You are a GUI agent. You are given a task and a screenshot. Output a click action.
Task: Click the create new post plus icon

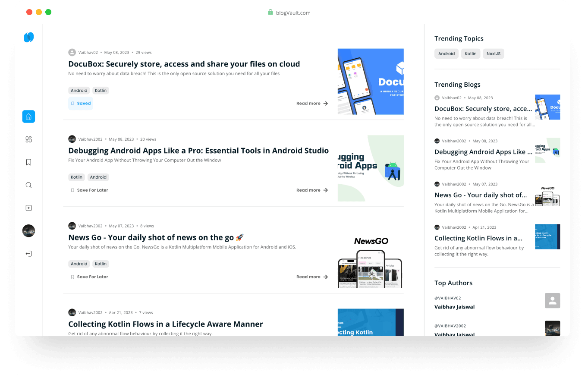coord(28,208)
